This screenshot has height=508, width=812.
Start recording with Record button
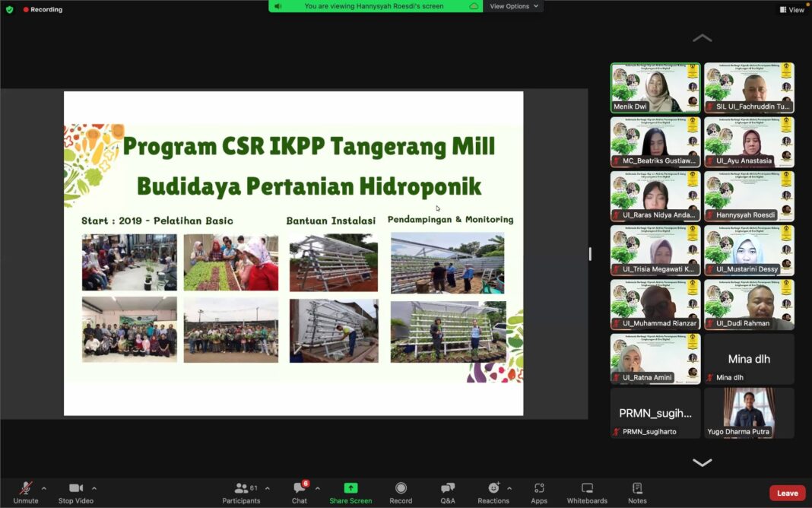pos(401,492)
